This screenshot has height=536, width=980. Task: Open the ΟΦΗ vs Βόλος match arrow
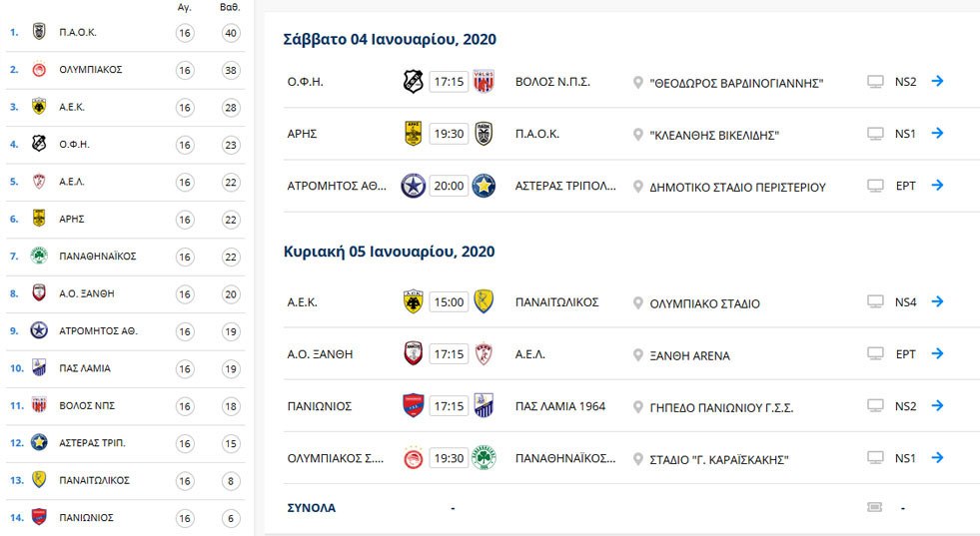[937, 81]
